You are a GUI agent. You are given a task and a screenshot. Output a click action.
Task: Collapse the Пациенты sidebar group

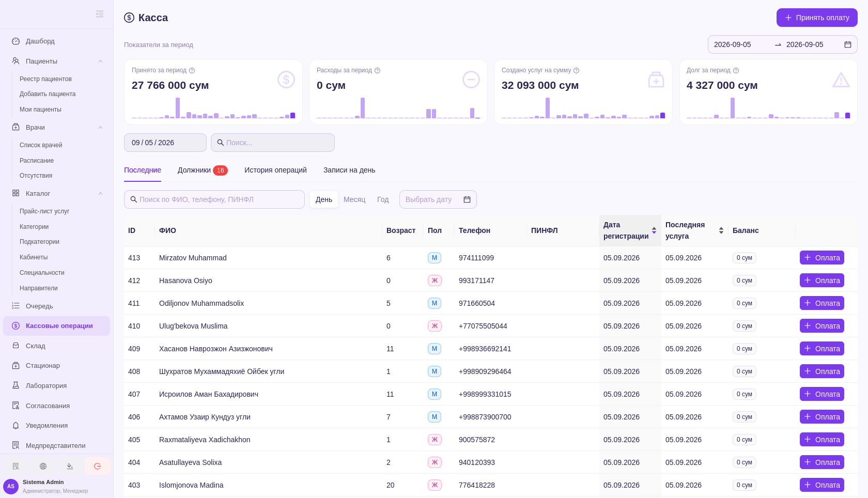(x=100, y=61)
